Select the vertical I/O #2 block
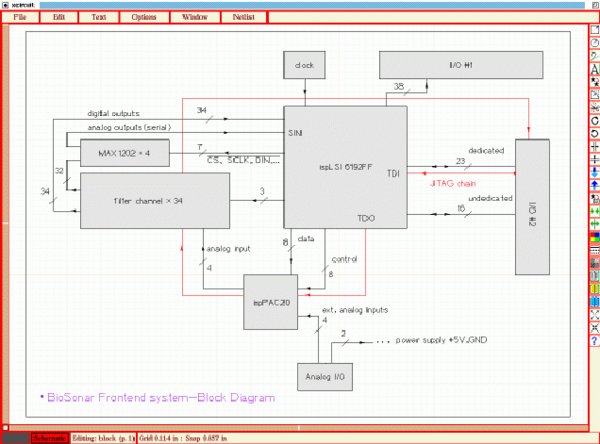 tap(532, 207)
